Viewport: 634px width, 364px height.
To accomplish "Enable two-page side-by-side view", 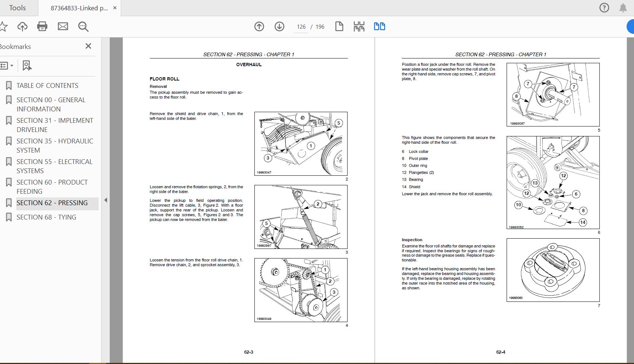I will (379, 26).
